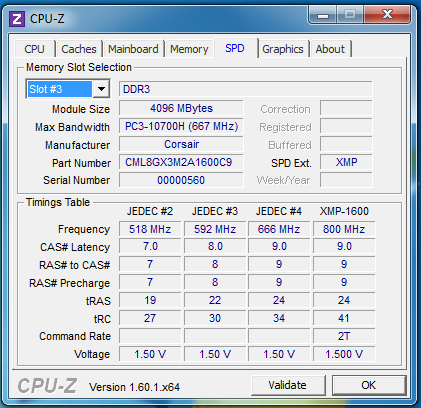Click the 592 MHz frequency value
The image size is (421, 408).
[x=215, y=229]
